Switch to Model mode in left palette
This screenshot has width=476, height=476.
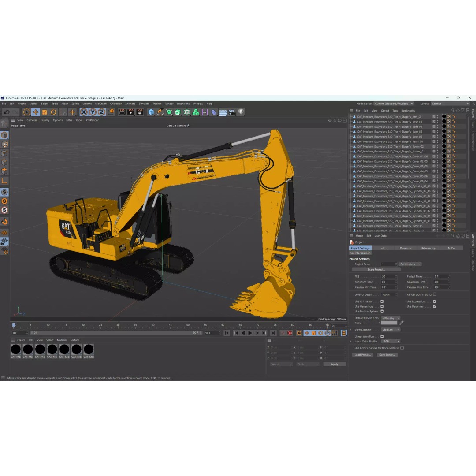click(4, 135)
